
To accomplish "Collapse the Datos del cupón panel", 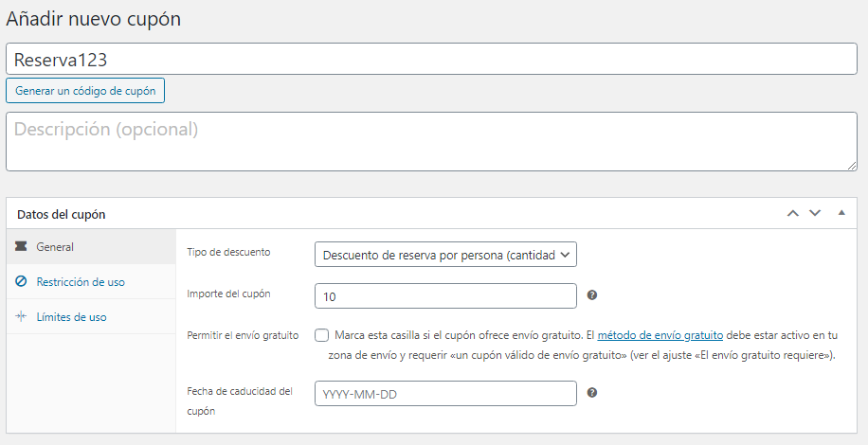I will click(841, 213).
